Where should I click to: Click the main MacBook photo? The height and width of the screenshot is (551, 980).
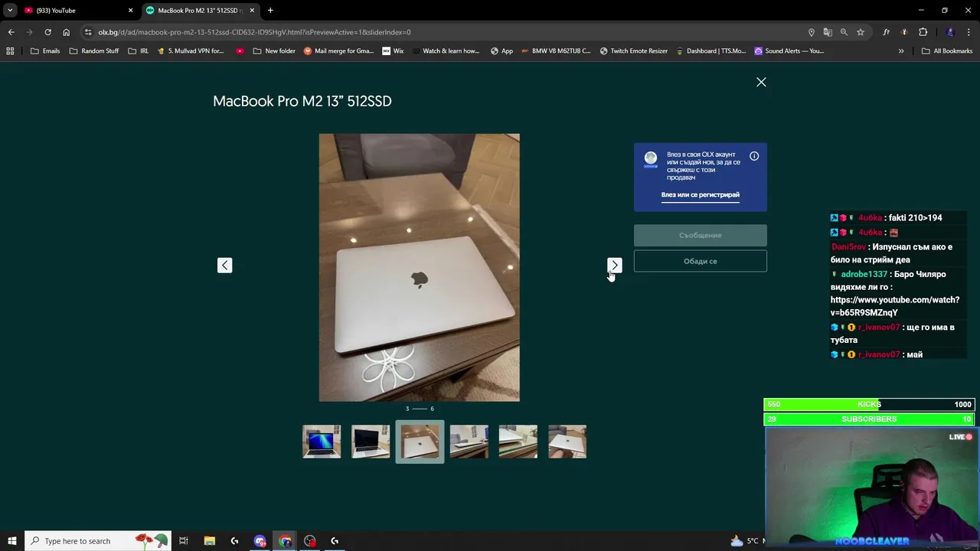pyautogui.click(x=419, y=267)
